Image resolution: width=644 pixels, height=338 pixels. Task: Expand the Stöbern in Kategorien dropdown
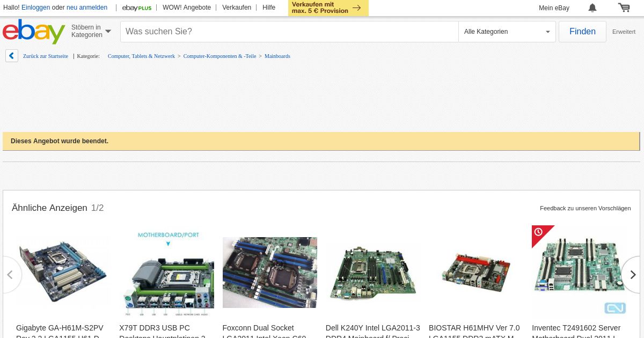[x=91, y=31]
